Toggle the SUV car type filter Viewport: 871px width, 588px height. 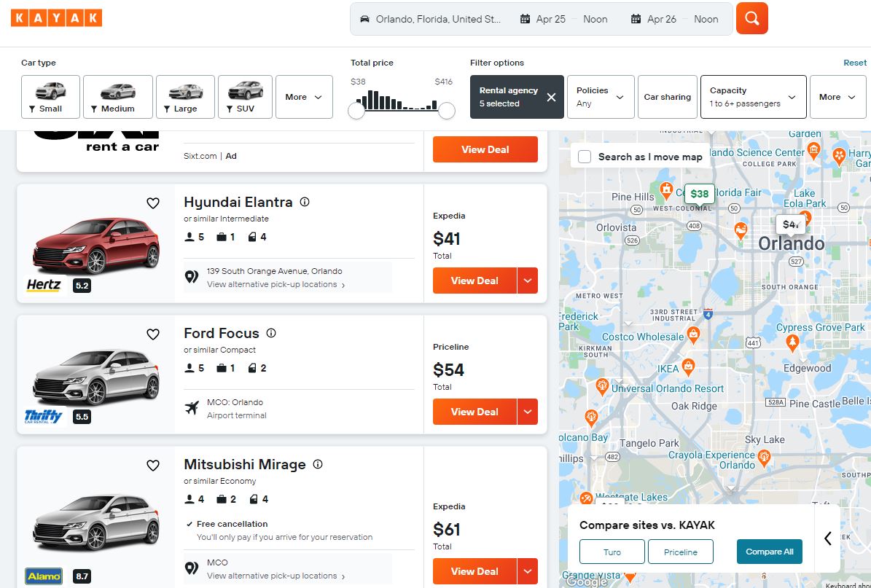coord(246,97)
